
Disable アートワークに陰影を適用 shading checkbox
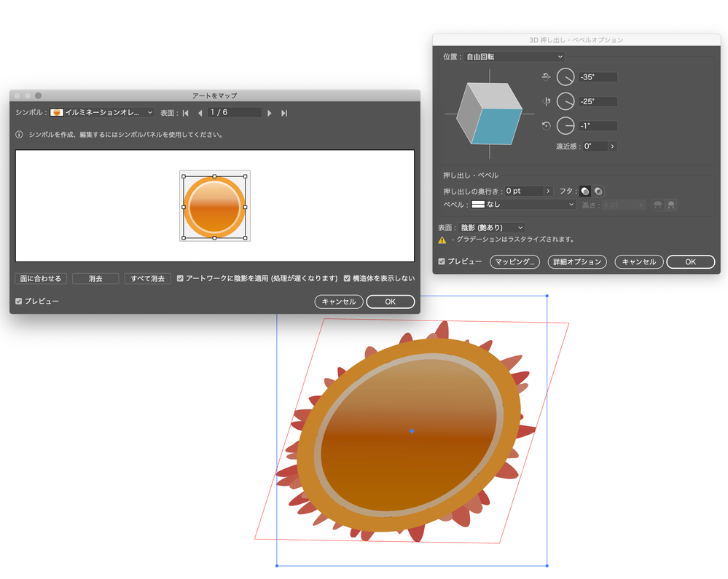pos(180,279)
